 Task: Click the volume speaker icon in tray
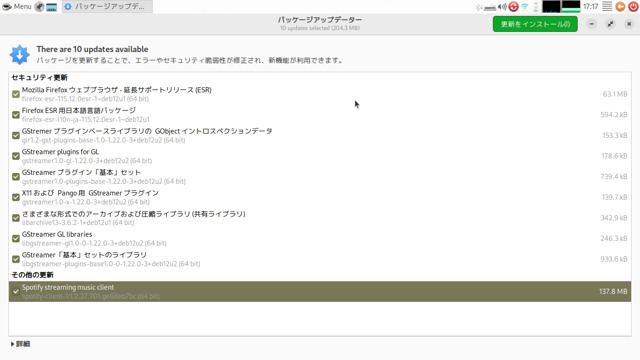pyautogui.click(x=502, y=7)
